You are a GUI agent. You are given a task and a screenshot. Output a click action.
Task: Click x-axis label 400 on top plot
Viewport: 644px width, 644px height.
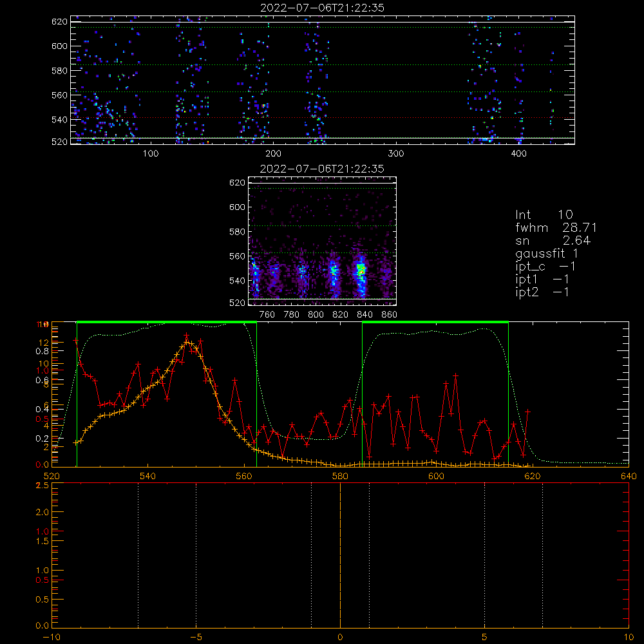pyautogui.click(x=518, y=154)
